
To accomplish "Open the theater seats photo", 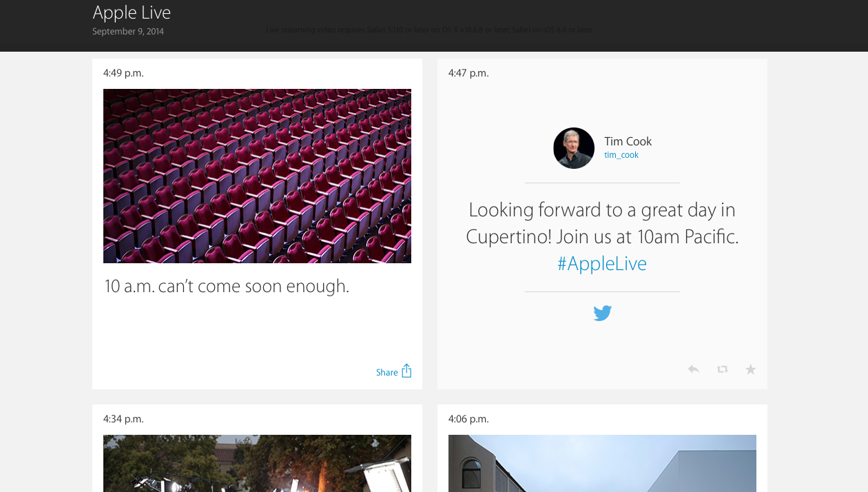I will pos(257,176).
